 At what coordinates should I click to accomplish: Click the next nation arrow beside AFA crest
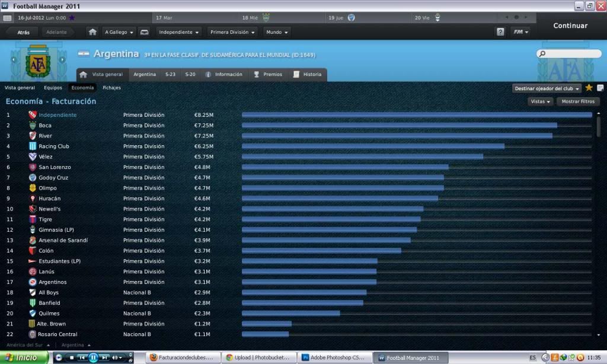click(62, 60)
